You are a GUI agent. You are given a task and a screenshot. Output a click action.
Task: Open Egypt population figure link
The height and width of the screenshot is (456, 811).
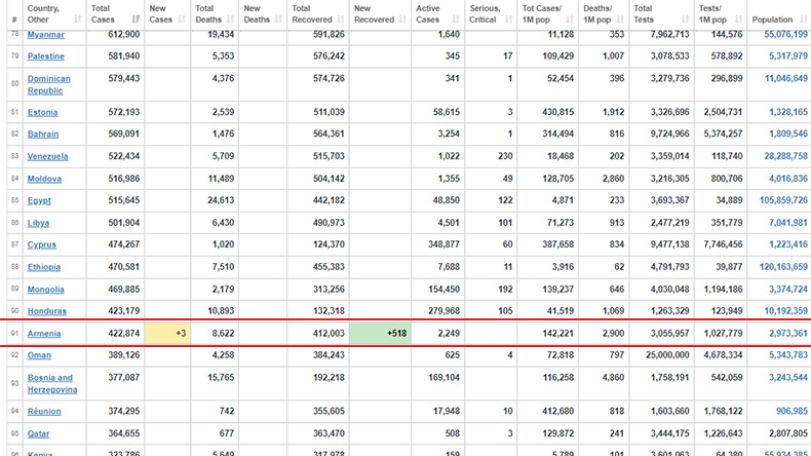tap(783, 200)
